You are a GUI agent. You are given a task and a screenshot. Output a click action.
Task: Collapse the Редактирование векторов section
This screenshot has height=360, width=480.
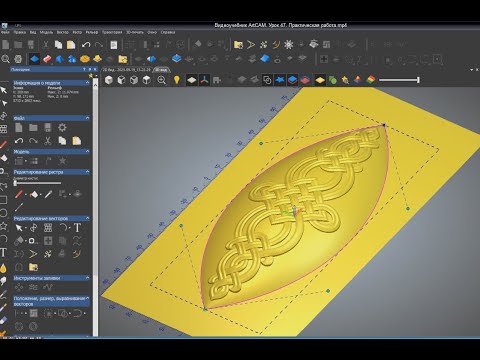(87, 218)
